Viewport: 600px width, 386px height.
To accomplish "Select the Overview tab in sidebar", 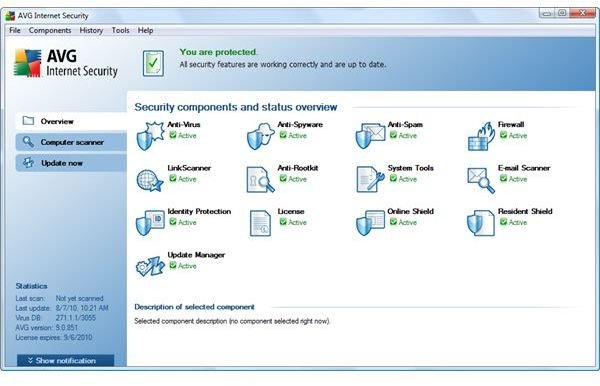I will coord(72,121).
